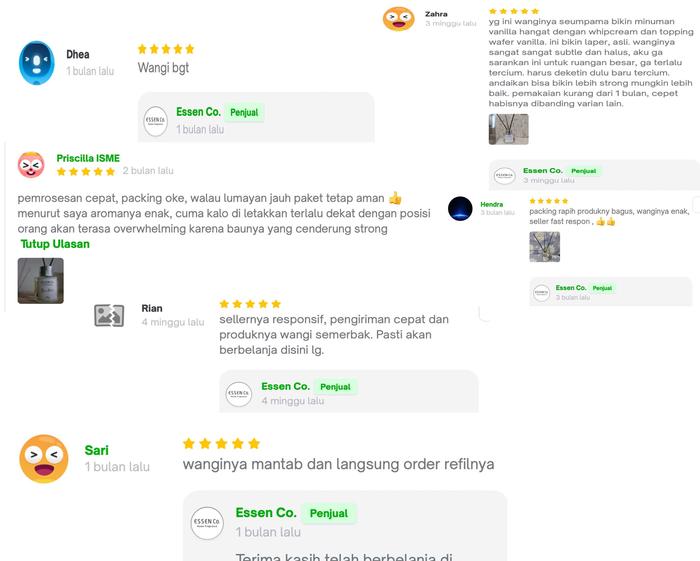Screen dimensions: 700x561
Task: Open Priscilla's review photo thumbnail
Action: click(41, 281)
